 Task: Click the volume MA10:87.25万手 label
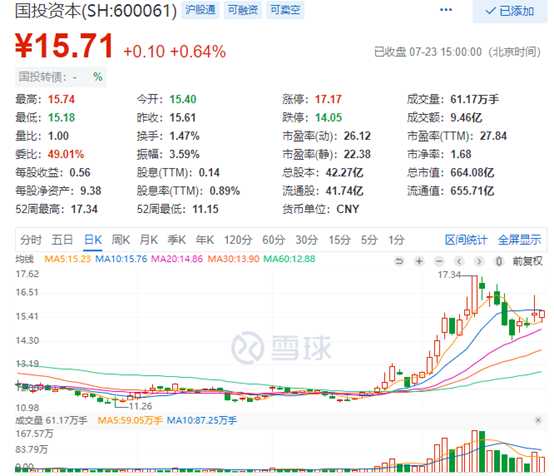pos(201,420)
